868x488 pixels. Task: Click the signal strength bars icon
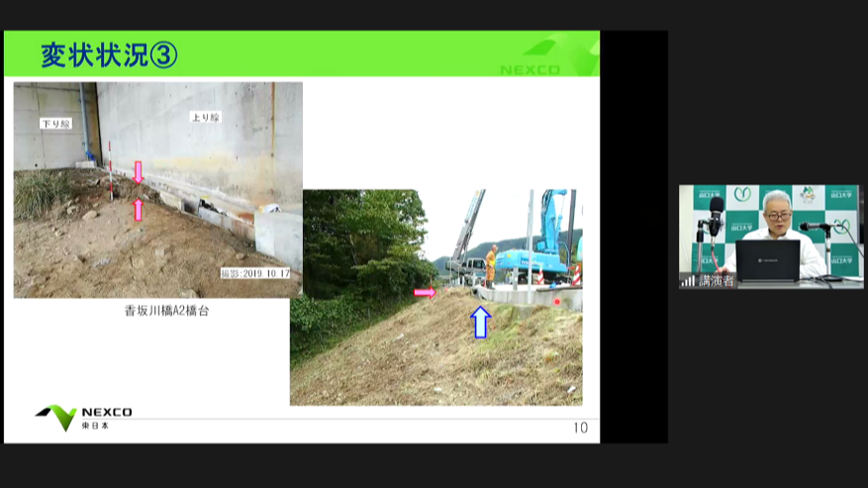pyautogui.click(x=687, y=281)
